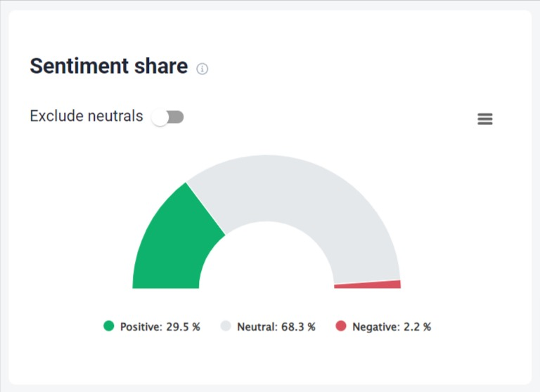Click the white knob of Exclude neutrals switch
Screen dimensions: 540x392
pyautogui.click(x=160, y=117)
